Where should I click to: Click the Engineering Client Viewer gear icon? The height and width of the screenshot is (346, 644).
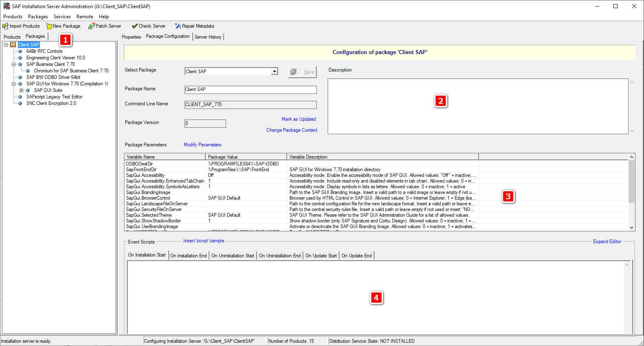20,58
